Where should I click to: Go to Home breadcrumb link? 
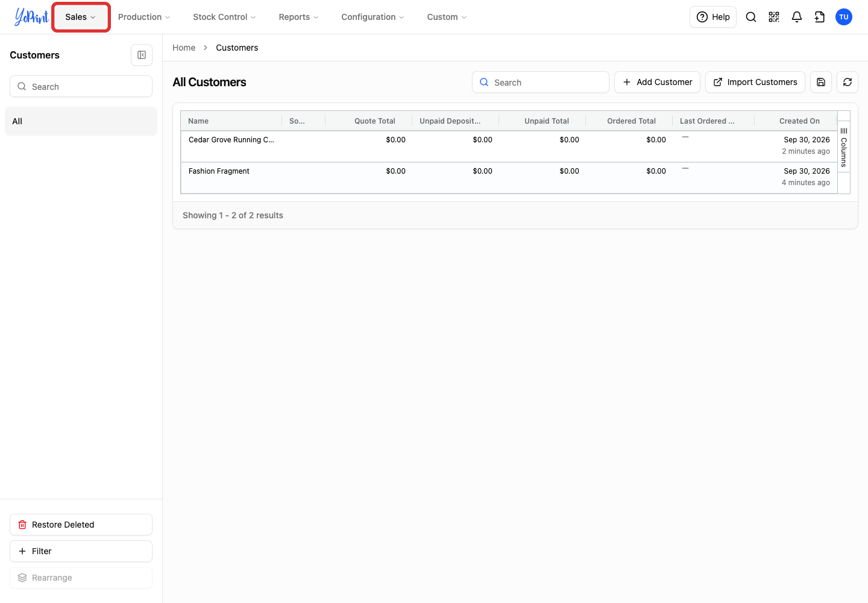click(x=184, y=48)
